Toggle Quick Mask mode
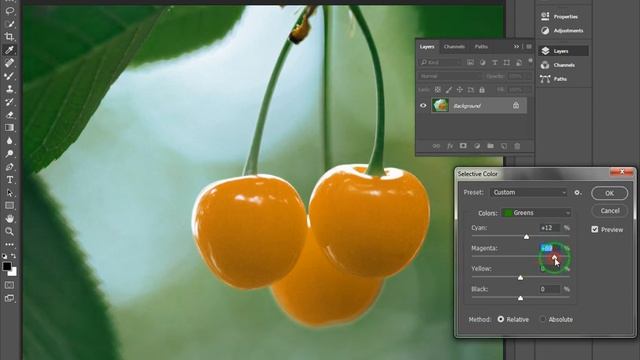This screenshot has height=360, width=640. click(9, 285)
